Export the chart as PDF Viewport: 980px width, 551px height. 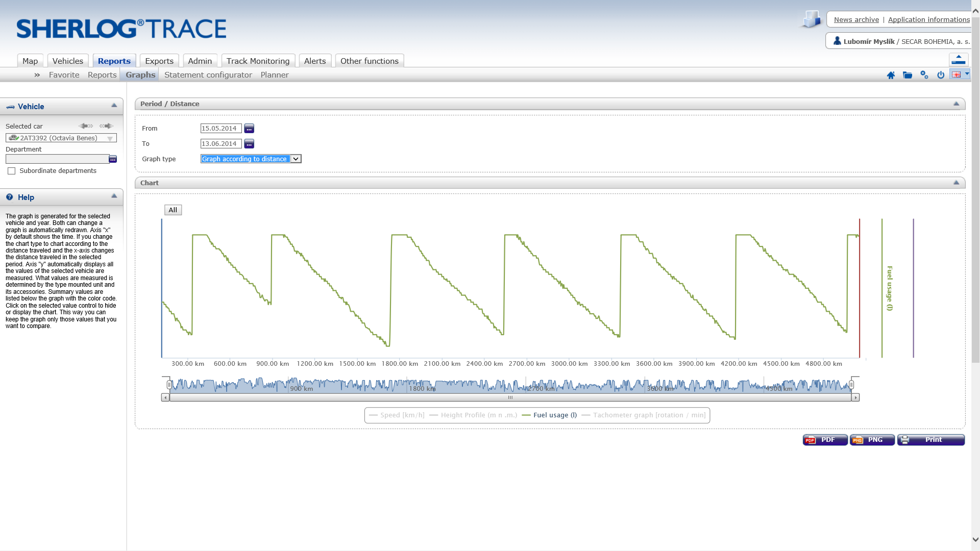[x=825, y=440]
